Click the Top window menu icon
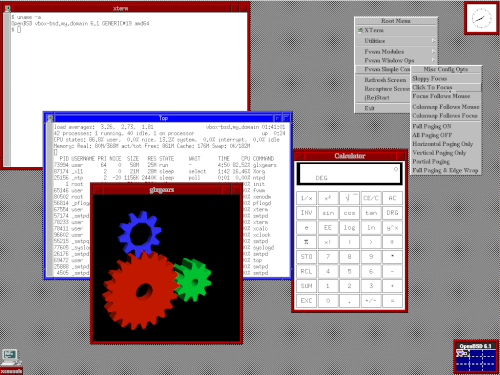This screenshot has height=375, width=500. point(50,118)
